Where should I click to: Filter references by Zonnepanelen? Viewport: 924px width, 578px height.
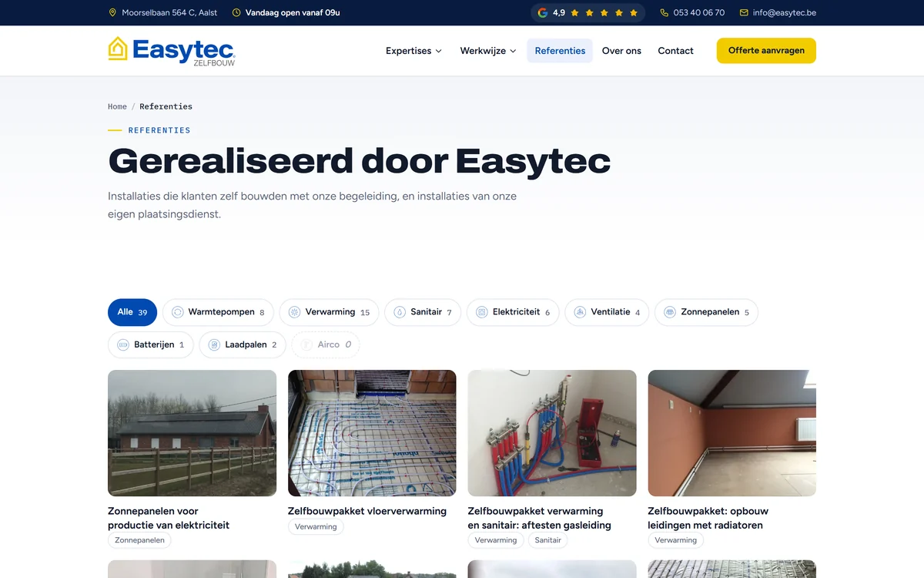click(706, 312)
